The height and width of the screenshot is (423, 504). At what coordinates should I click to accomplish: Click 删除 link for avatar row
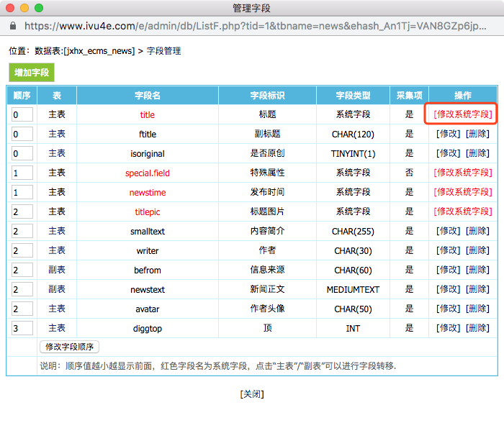477,309
